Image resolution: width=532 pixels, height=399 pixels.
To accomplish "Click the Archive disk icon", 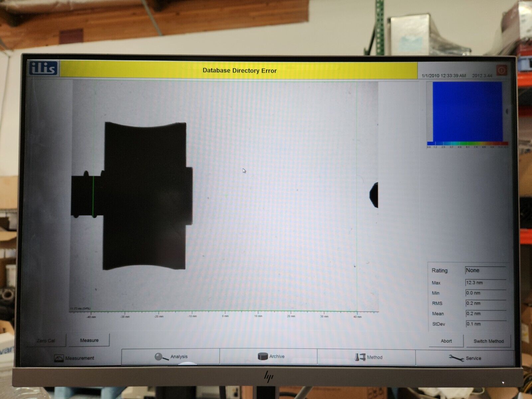I will (x=262, y=356).
